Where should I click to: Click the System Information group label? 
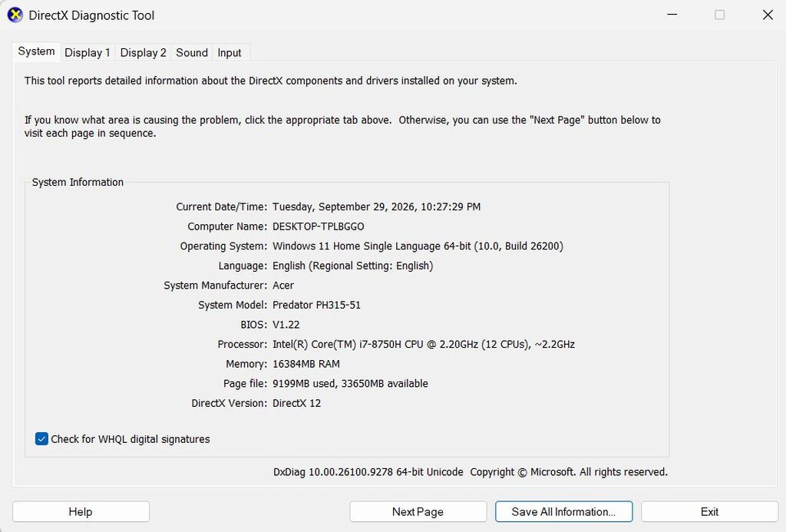78,182
